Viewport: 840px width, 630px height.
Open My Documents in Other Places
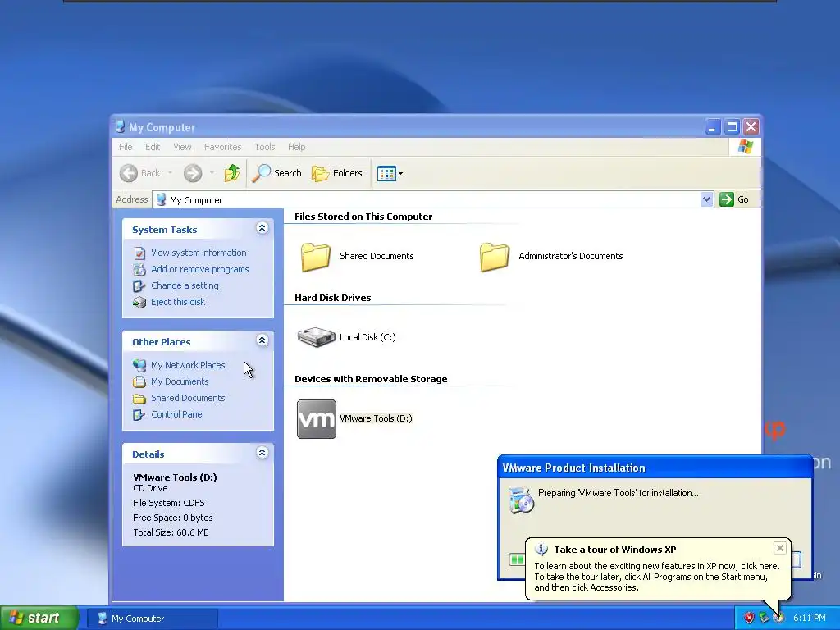coord(180,381)
